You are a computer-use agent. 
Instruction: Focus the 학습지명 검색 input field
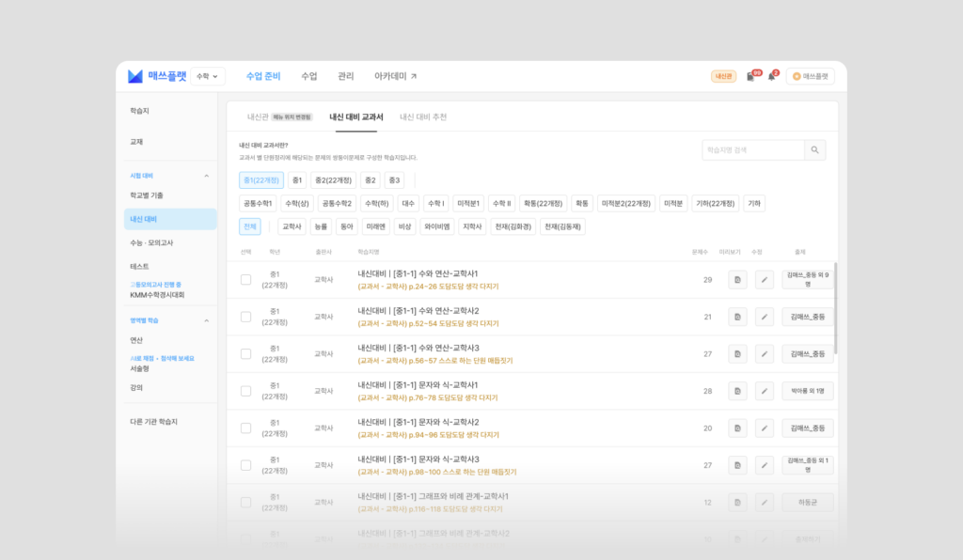coord(753,149)
